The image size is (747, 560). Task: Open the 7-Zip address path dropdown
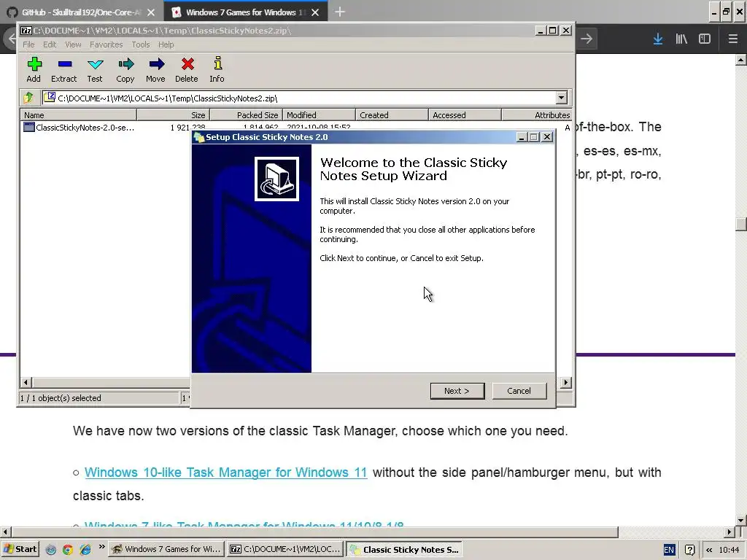click(561, 98)
